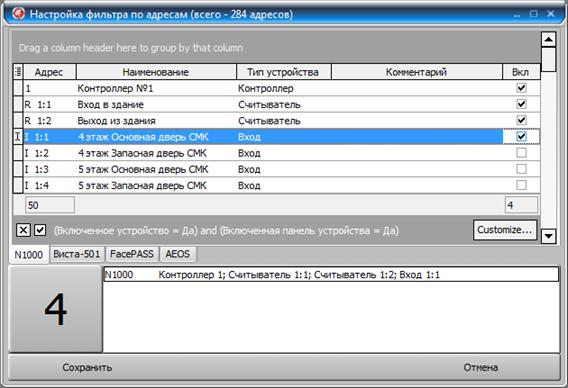The image size is (568, 388).
Task: Click address cell I 1:3
Action: [50, 169]
